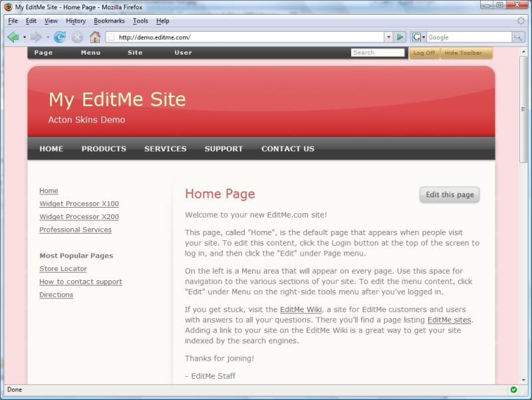Open the Tools menu
The height and width of the screenshot is (400, 532).
(140, 21)
